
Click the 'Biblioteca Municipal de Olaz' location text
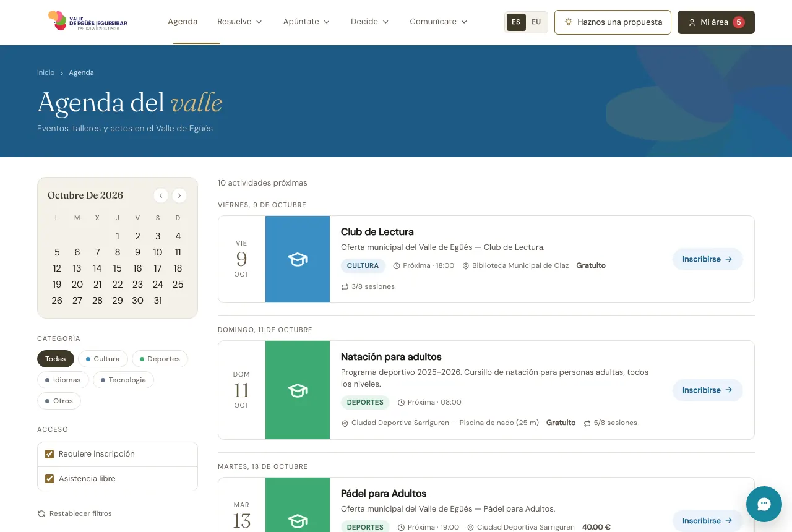tap(520, 265)
